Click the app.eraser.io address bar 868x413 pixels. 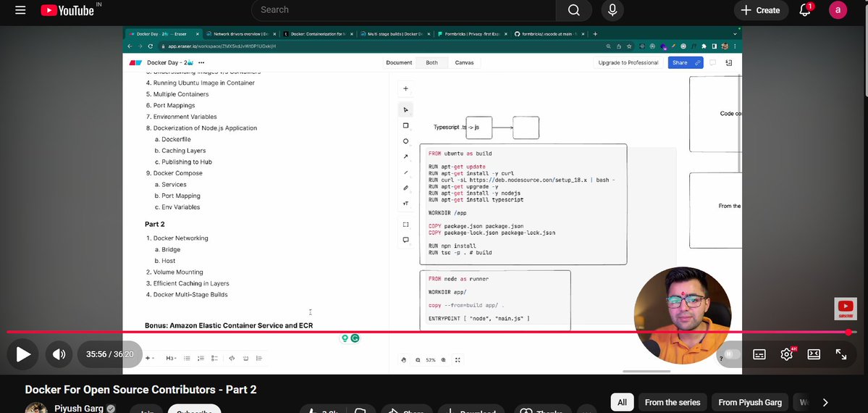[x=382, y=46]
